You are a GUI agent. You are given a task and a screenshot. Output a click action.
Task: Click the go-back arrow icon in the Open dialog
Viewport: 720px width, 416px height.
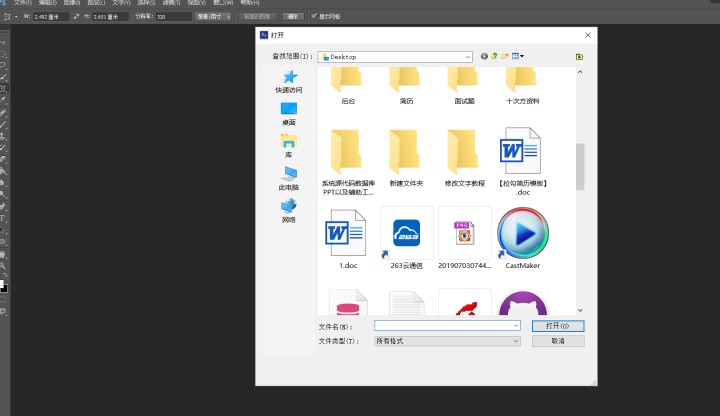click(x=484, y=56)
